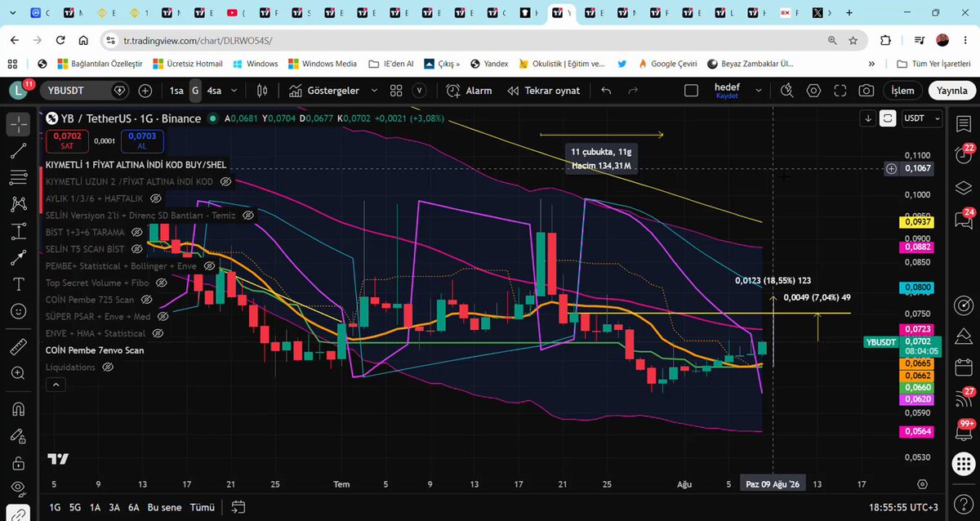
Task: Add symbol to compare with plus icon
Action: click(145, 91)
